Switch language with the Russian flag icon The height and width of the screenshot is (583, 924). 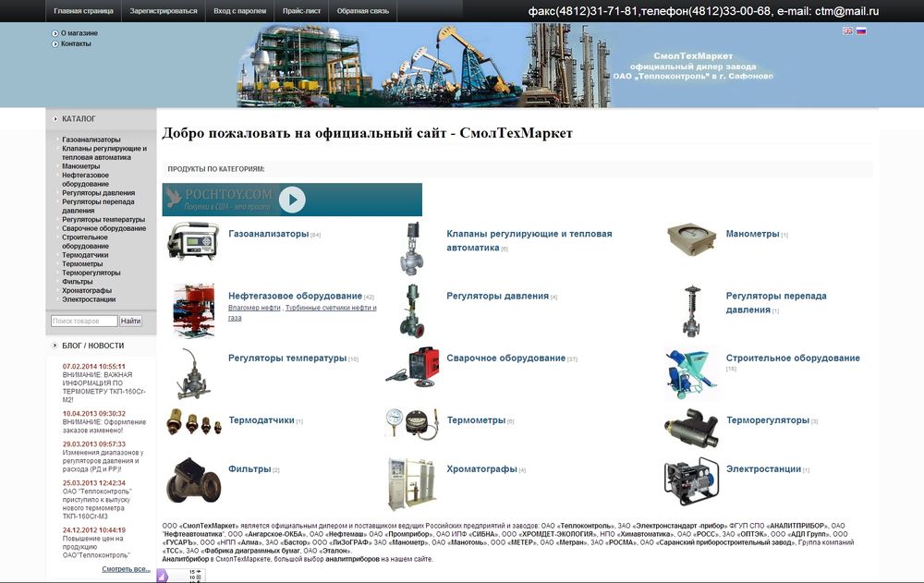[861, 30]
